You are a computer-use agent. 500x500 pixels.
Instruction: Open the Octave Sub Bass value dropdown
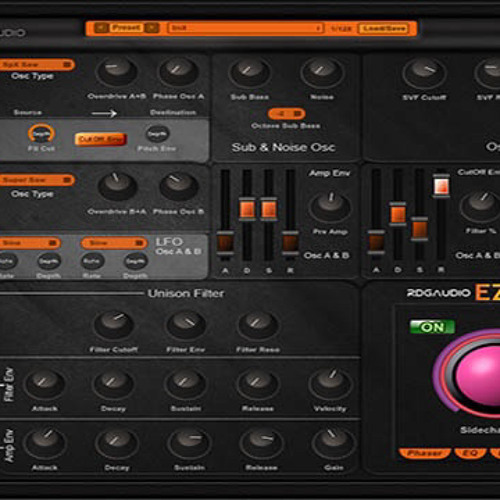tap(286, 114)
